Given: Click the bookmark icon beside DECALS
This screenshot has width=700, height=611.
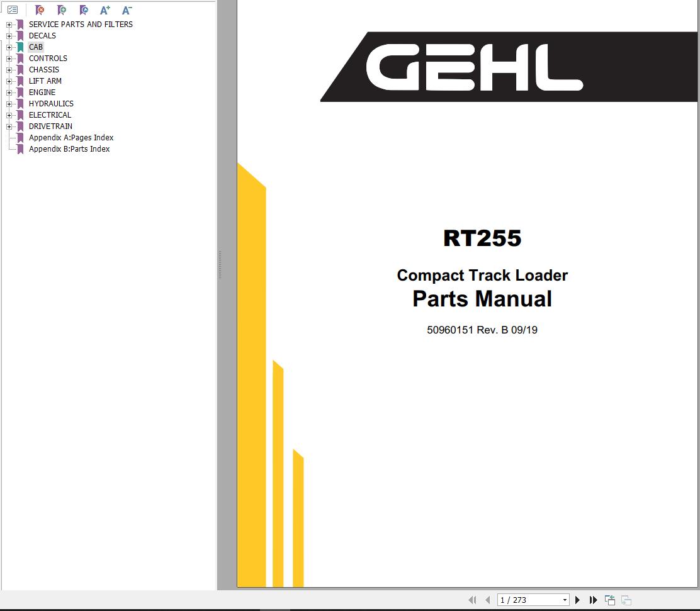Looking at the screenshot, I should (x=20, y=36).
